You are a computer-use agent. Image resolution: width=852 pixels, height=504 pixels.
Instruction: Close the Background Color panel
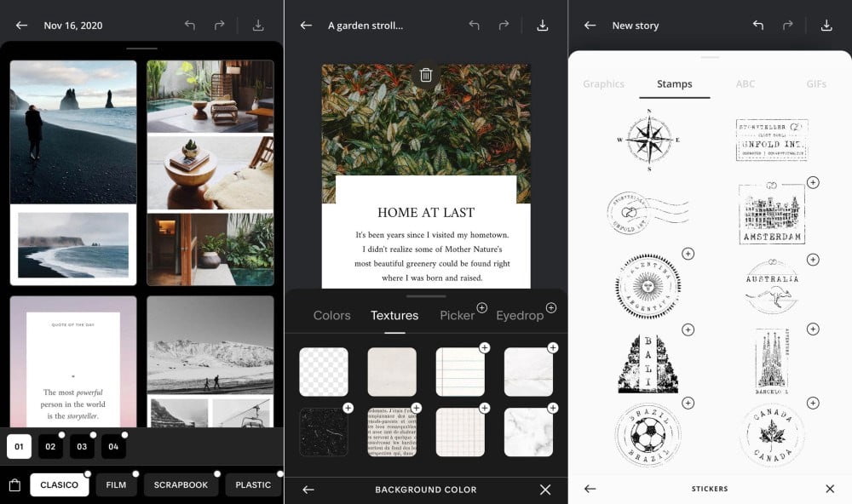click(545, 490)
